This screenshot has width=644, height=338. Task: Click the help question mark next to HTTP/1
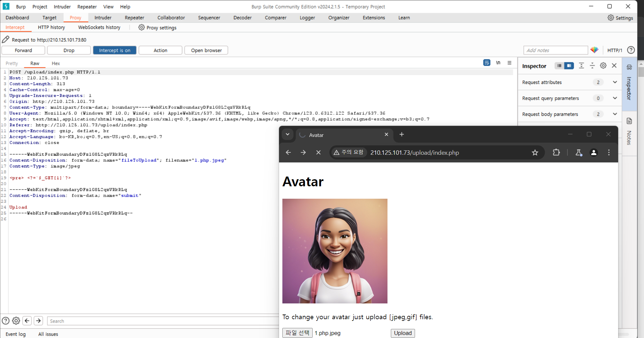click(x=631, y=50)
